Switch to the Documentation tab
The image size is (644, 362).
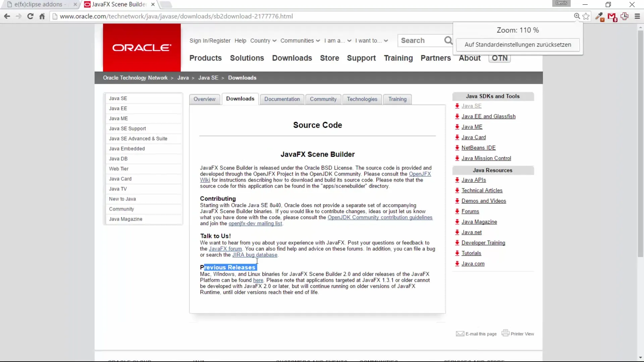tap(282, 99)
